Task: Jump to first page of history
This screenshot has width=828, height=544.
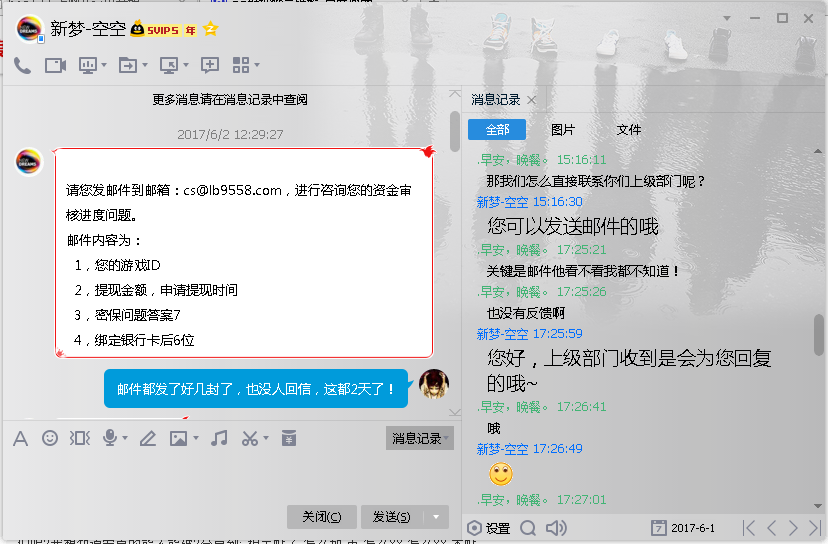Action: [748, 528]
